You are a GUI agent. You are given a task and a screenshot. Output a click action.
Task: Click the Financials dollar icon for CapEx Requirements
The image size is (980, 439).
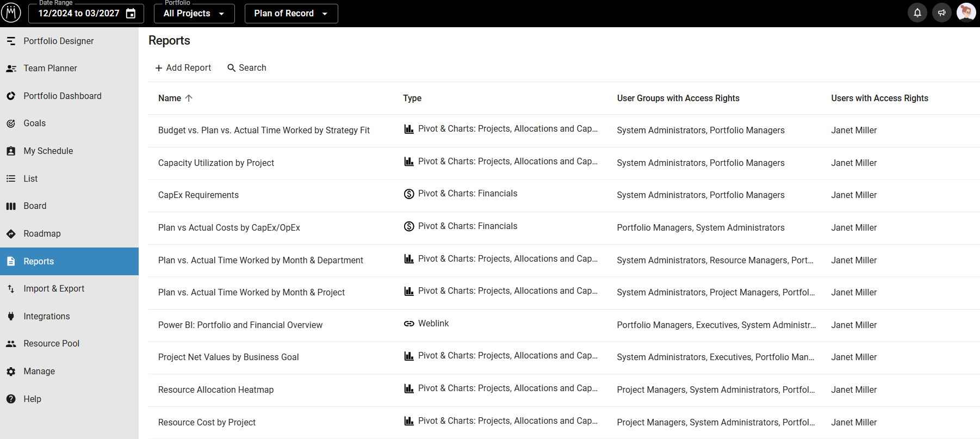coord(409,194)
